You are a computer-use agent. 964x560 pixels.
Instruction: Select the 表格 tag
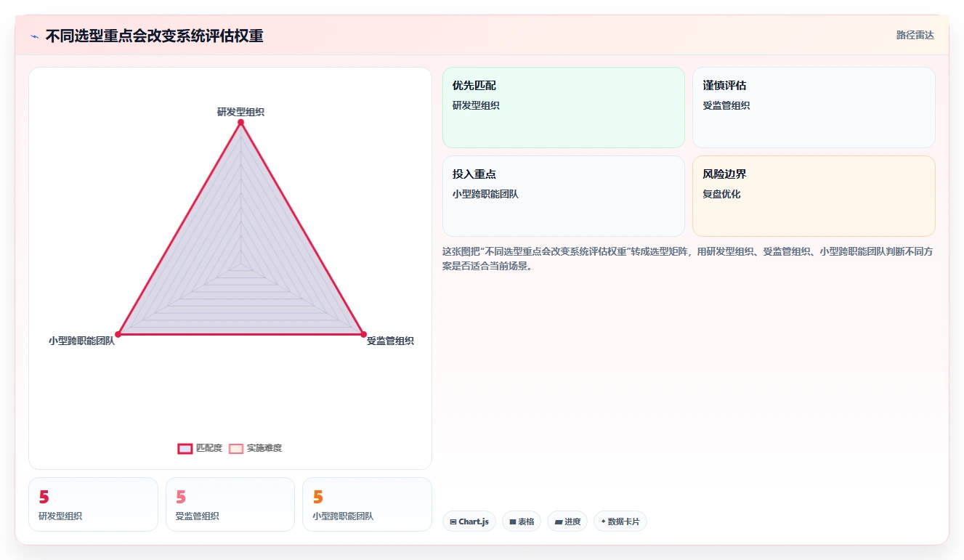522,522
